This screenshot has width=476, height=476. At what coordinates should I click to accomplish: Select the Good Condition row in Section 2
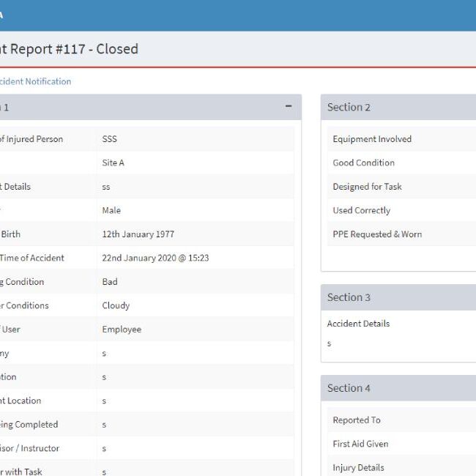363,163
